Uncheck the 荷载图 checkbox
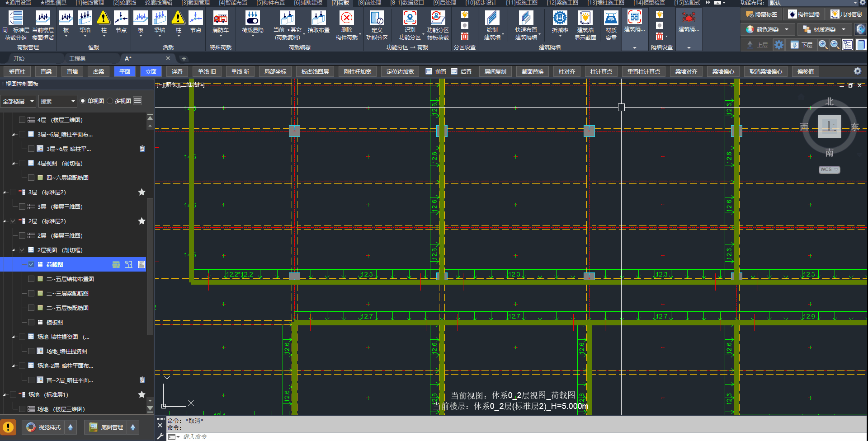Screen dimensions: 868x441 pyautogui.click(x=31, y=264)
